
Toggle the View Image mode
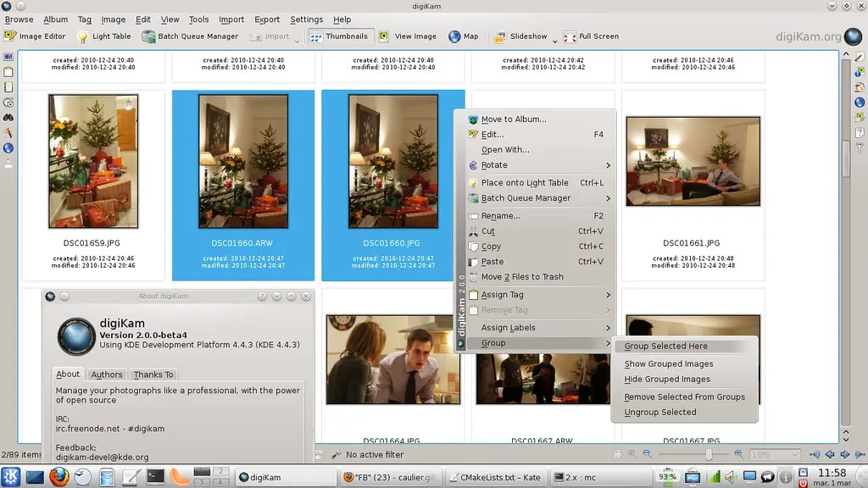pos(408,36)
